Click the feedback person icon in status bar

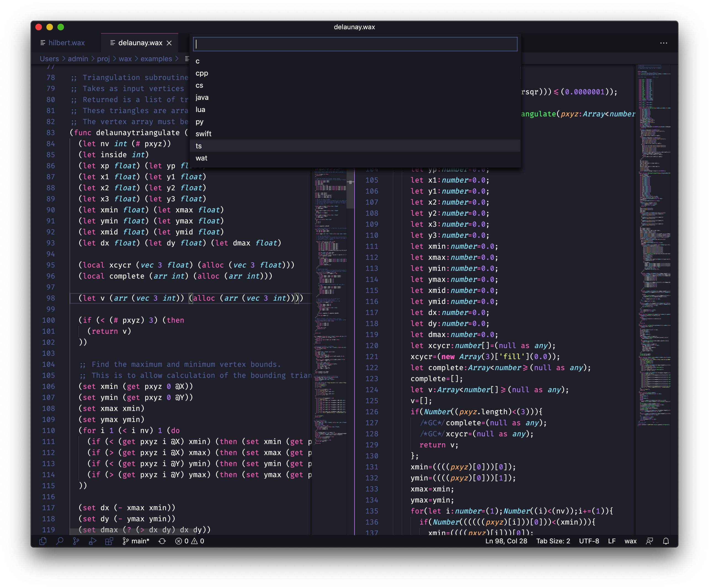click(649, 541)
